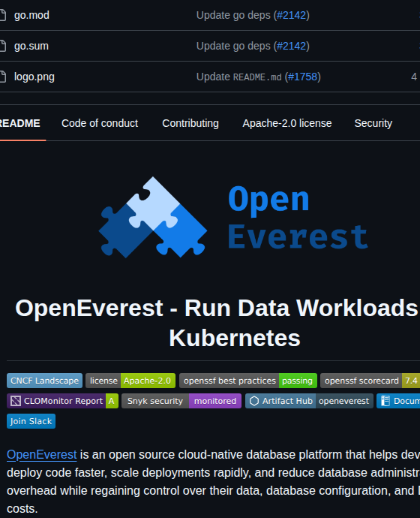Click the file icon beside logo.png

(x=3, y=77)
